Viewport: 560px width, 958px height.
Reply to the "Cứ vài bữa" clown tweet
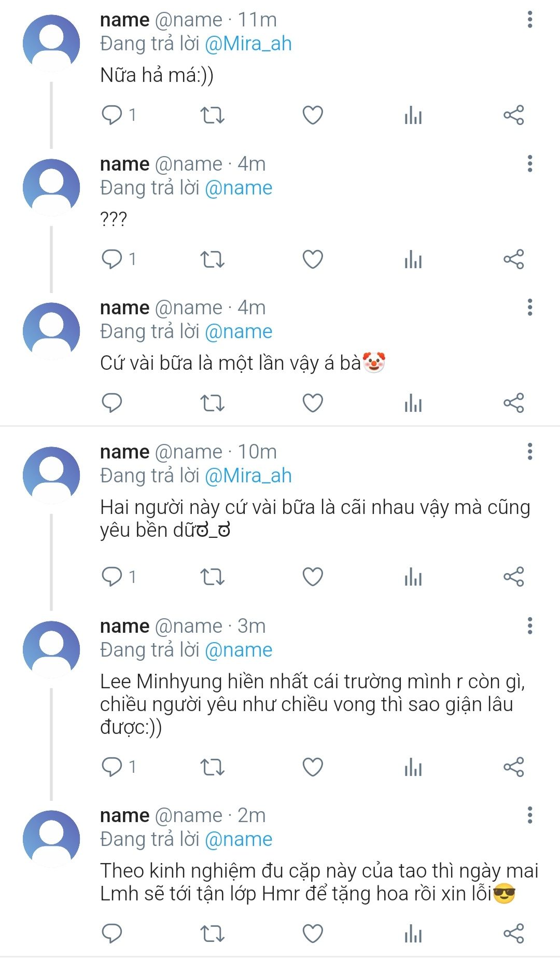[112, 403]
